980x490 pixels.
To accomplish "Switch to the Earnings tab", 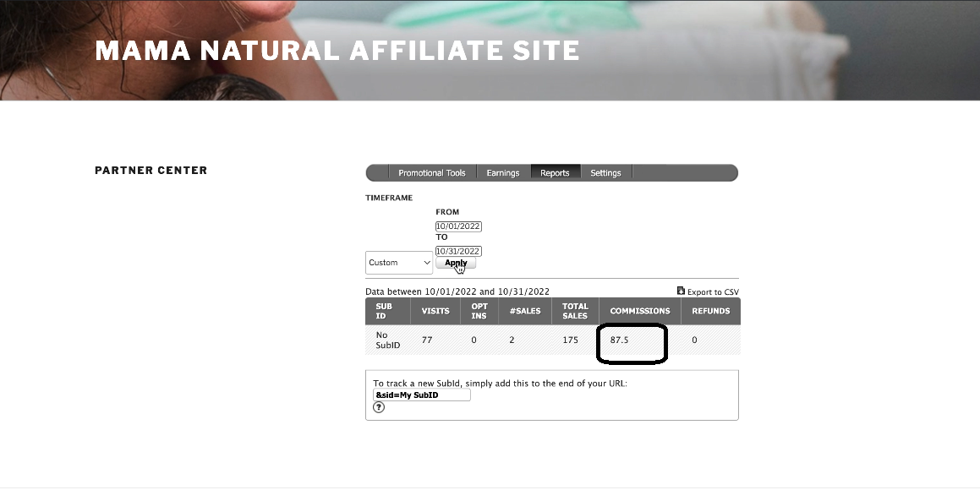I will (x=503, y=173).
